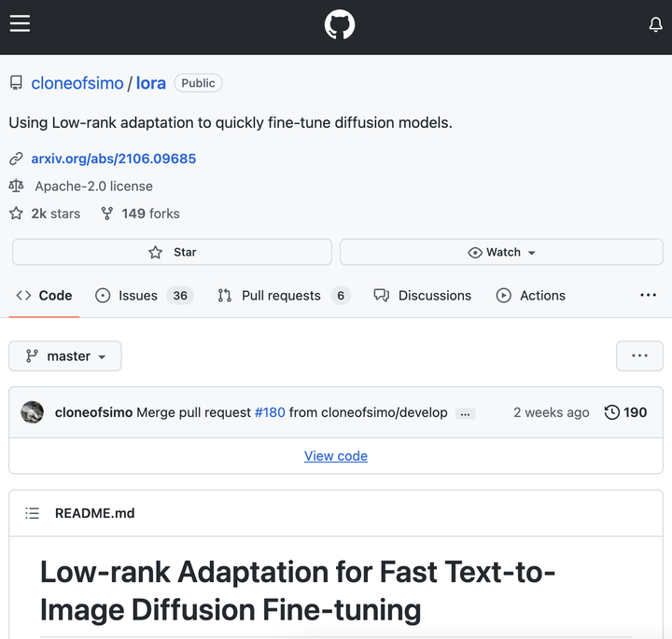672x639 pixels.
Task: Open the Discussions tab
Action: tap(434, 296)
